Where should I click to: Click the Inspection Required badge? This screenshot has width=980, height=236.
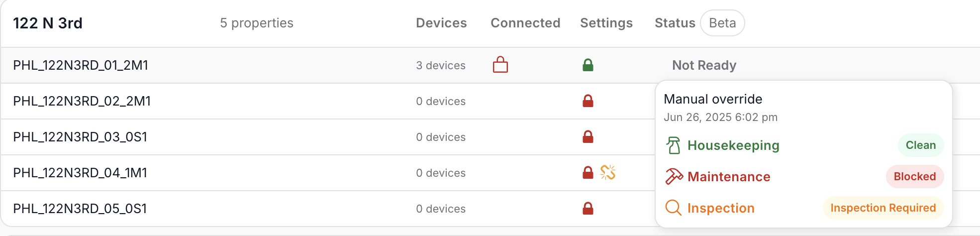(883, 208)
